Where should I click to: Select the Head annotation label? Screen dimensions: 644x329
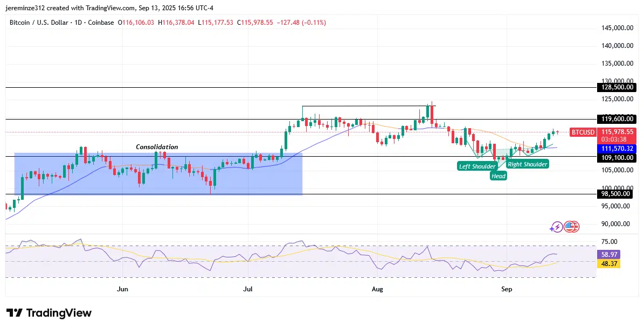[498, 176]
